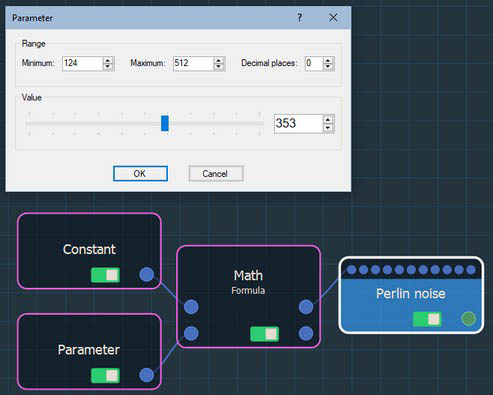Toggle the Parameter node switch
The width and height of the screenshot is (493, 395).
coord(105,376)
